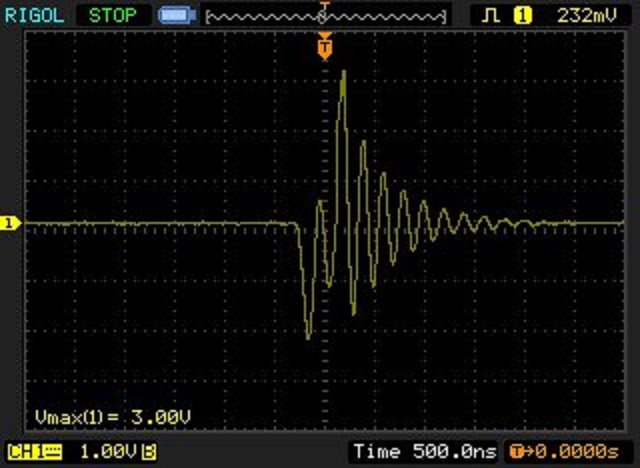Click the blue USB storage device icon

click(x=177, y=16)
